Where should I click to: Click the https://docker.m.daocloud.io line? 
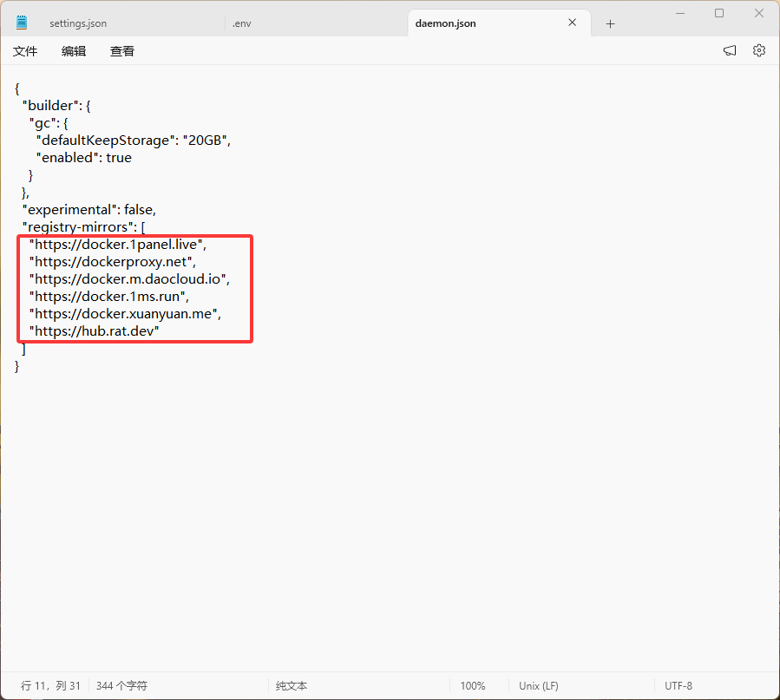pos(129,279)
